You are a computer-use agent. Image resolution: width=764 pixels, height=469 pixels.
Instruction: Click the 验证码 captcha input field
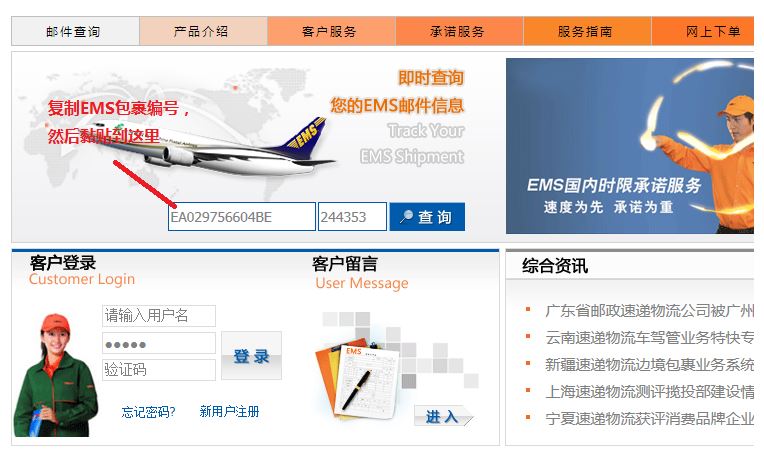159,370
